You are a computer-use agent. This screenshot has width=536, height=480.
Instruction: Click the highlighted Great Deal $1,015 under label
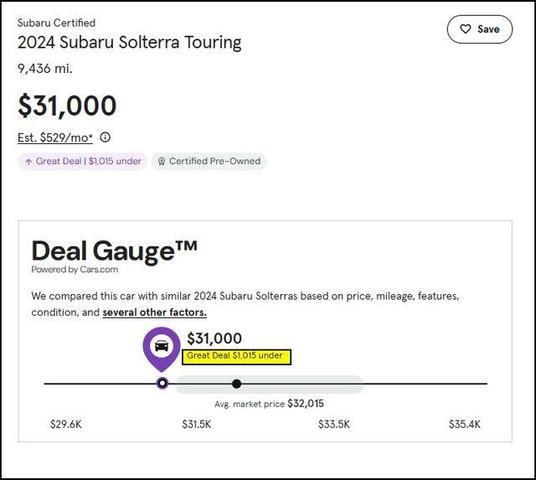236,357
